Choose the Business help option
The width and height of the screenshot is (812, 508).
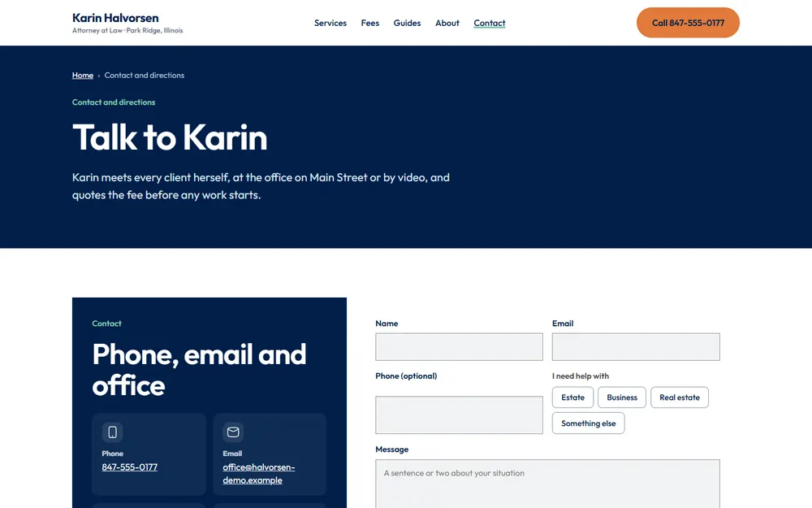[x=622, y=397]
